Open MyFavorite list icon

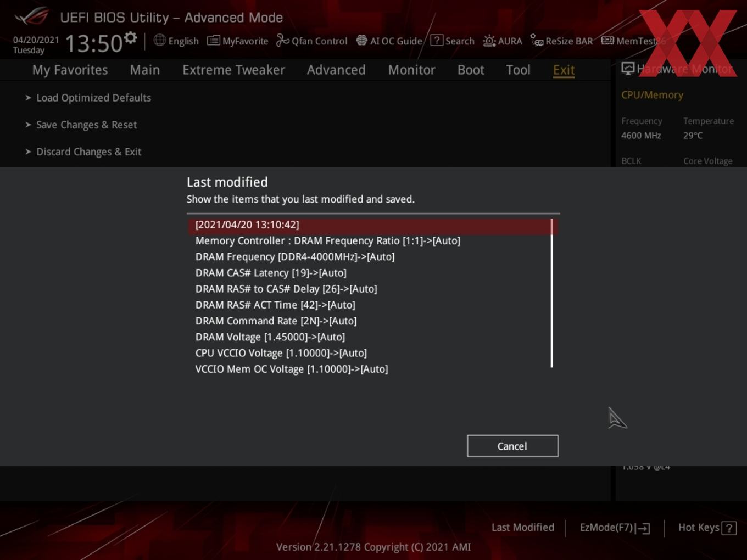coord(214,41)
